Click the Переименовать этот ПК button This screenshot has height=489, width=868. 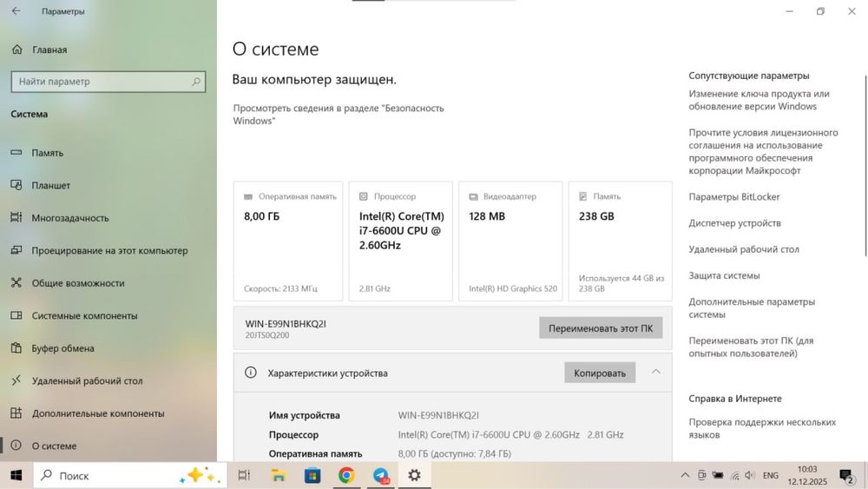pyautogui.click(x=601, y=328)
